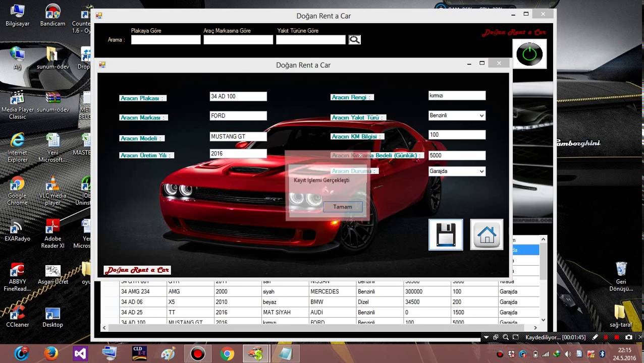The width and height of the screenshot is (644, 363).
Task: Select the 34 AD 06 plate cell
Action: coord(143,302)
